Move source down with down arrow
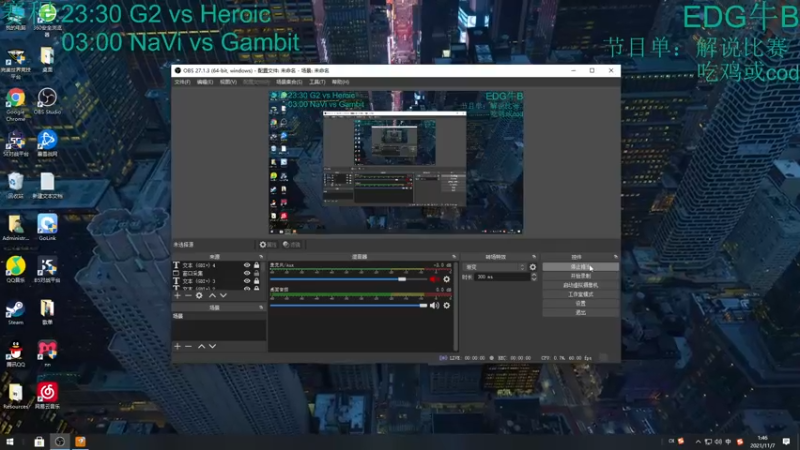The height and width of the screenshot is (450, 800). pos(223,295)
